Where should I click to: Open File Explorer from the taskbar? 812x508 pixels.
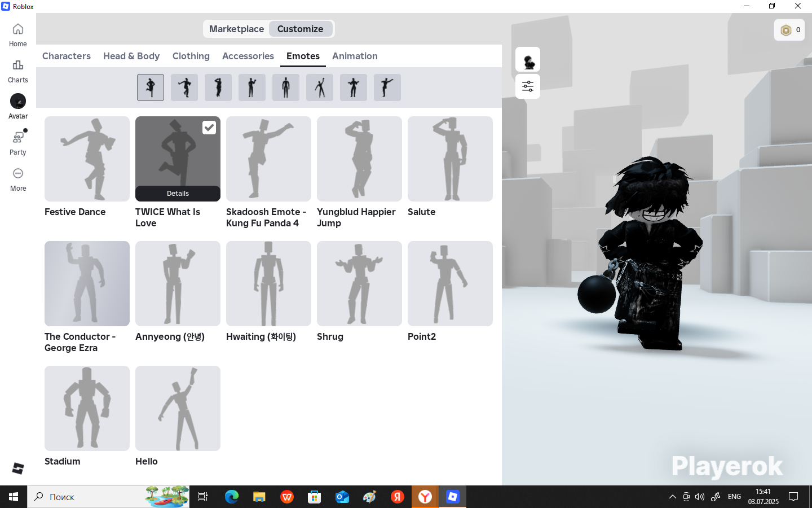pos(259,497)
